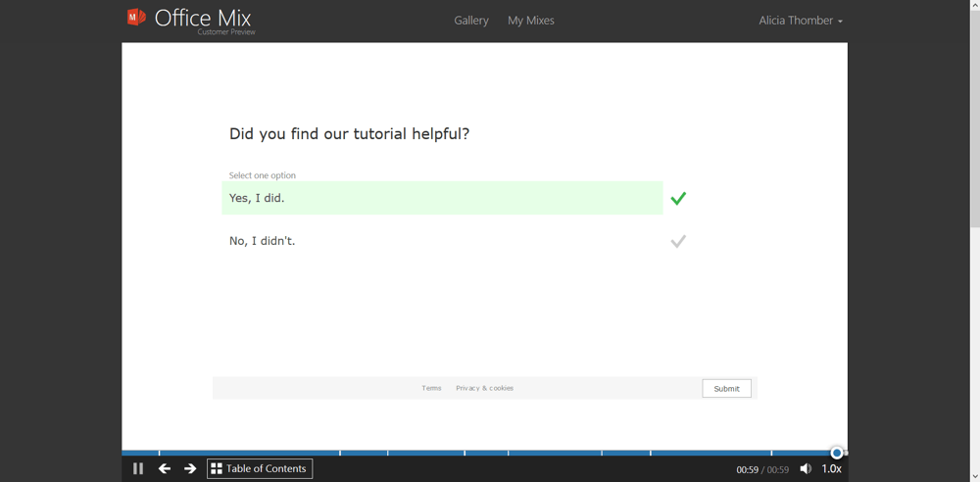Mute the volume speaker icon
Screen dimensions: 980x482
click(806, 469)
